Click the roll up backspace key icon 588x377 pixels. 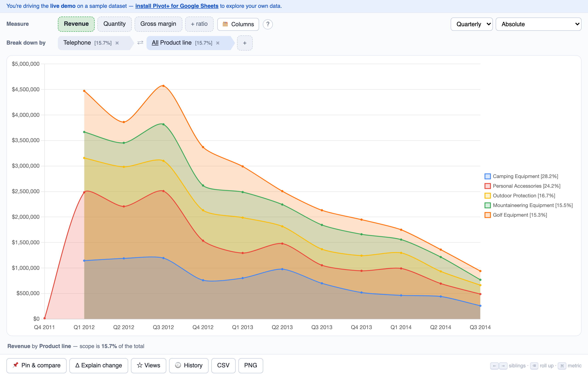click(x=534, y=366)
